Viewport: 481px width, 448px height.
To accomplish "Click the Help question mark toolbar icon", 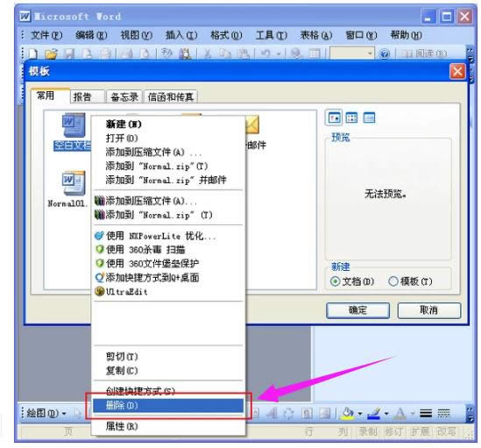I will (385, 54).
